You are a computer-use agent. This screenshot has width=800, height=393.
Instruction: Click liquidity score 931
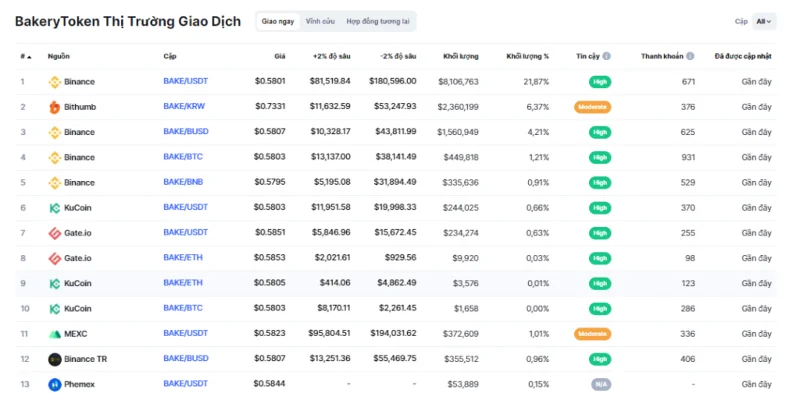[687, 157]
